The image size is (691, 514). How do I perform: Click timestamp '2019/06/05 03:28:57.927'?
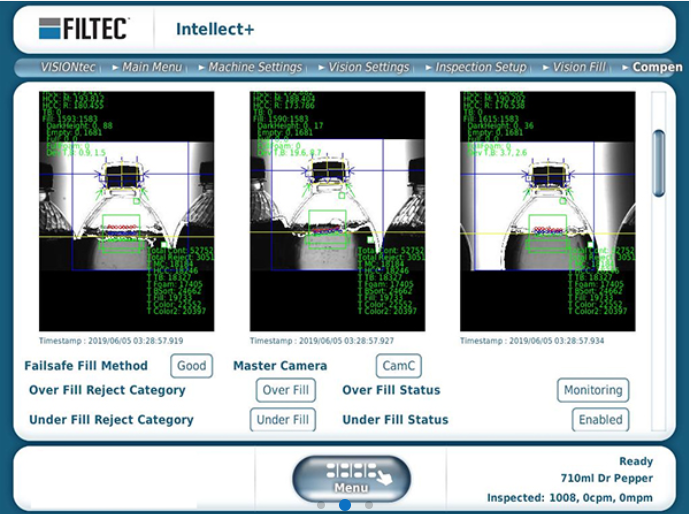(x=346, y=341)
